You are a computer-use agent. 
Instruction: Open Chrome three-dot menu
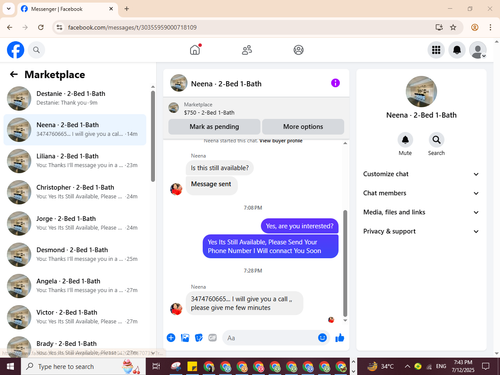(x=490, y=27)
